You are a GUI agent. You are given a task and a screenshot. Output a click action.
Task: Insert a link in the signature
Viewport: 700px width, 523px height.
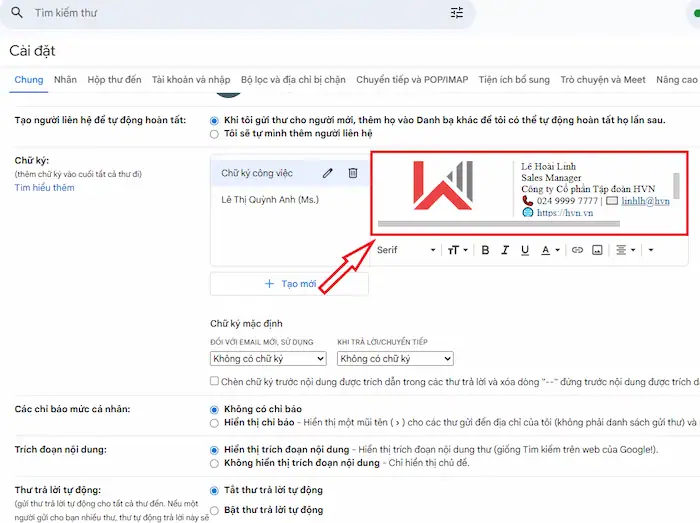click(x=577, y=250)
